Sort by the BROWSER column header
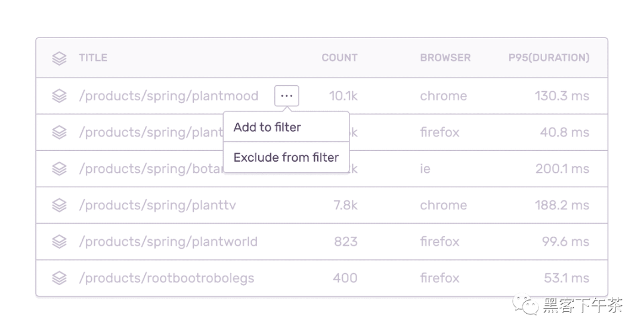 (x=445, y=57)
